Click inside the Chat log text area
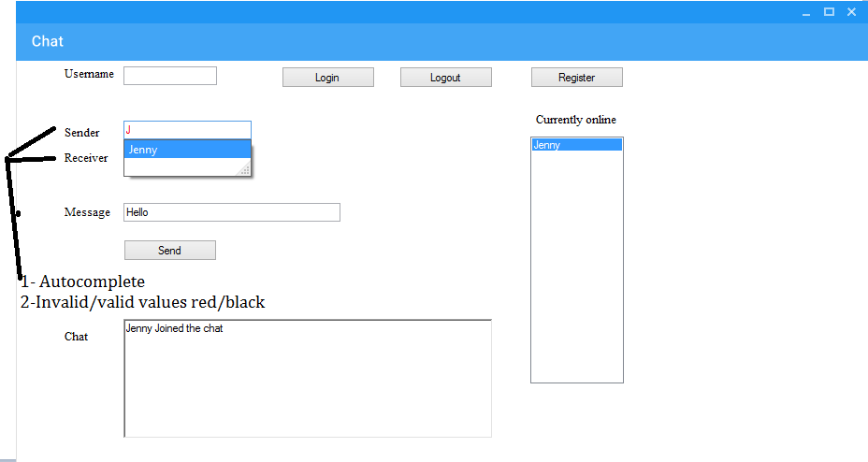This screenshot has width=868, height=462. [308, 379]
